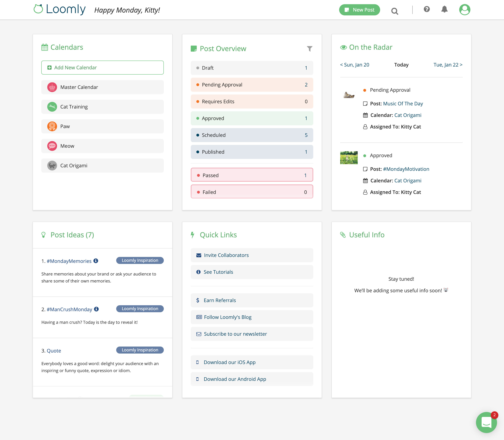Open the notifications bell

click(x=444, y=9)
